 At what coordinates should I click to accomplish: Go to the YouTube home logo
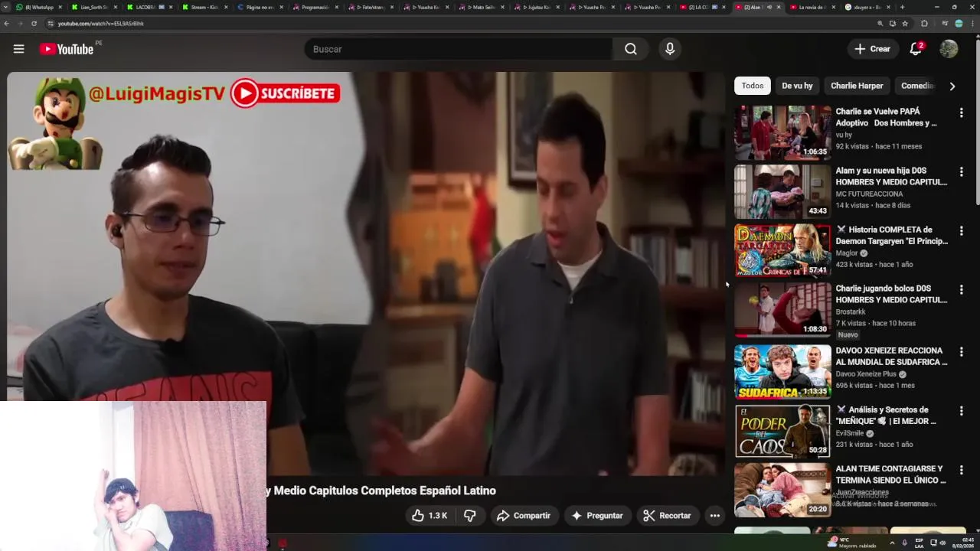pos(67,49)
